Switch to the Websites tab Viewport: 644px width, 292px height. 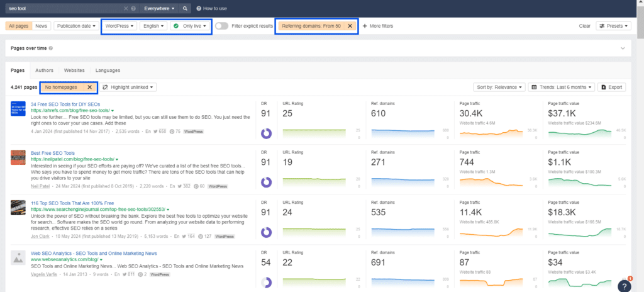click(x=74, y=70)
